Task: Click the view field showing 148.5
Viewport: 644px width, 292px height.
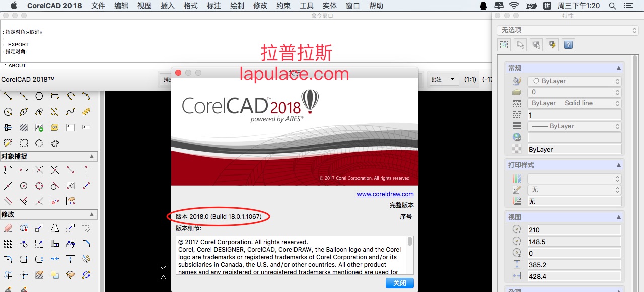Action: (x=574, y=242)
